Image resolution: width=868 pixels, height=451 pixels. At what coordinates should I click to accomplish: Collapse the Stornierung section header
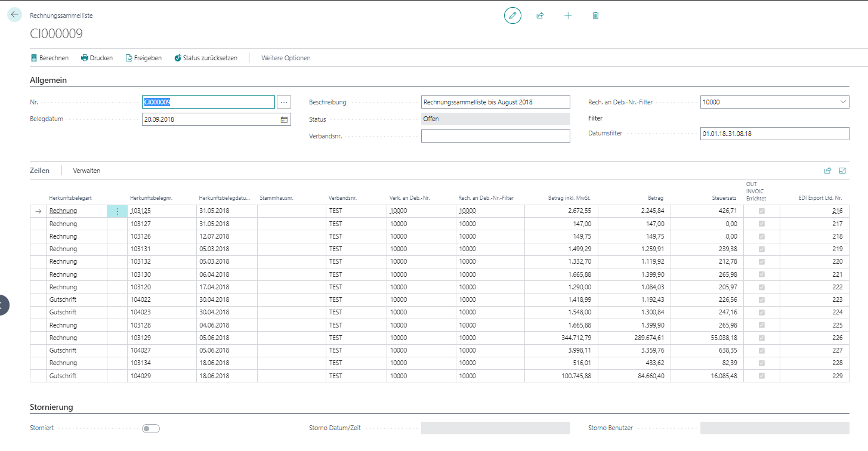pyautogui.click(x=51, y=407)
